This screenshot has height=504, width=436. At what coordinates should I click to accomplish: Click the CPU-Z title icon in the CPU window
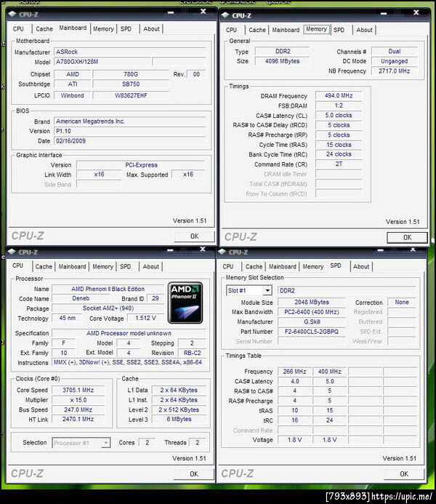point(12,252)
